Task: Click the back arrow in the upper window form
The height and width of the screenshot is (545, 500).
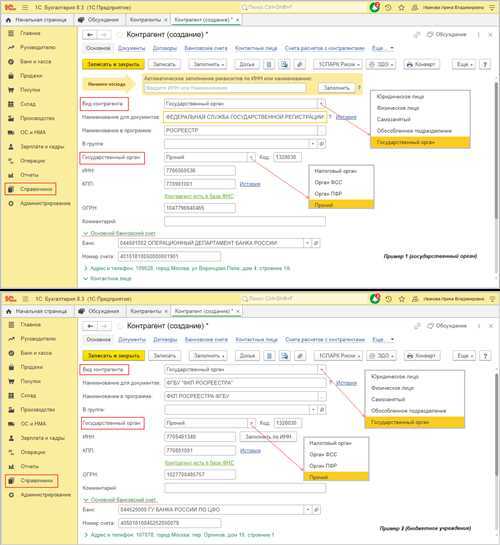Action: tap(90, 35)
